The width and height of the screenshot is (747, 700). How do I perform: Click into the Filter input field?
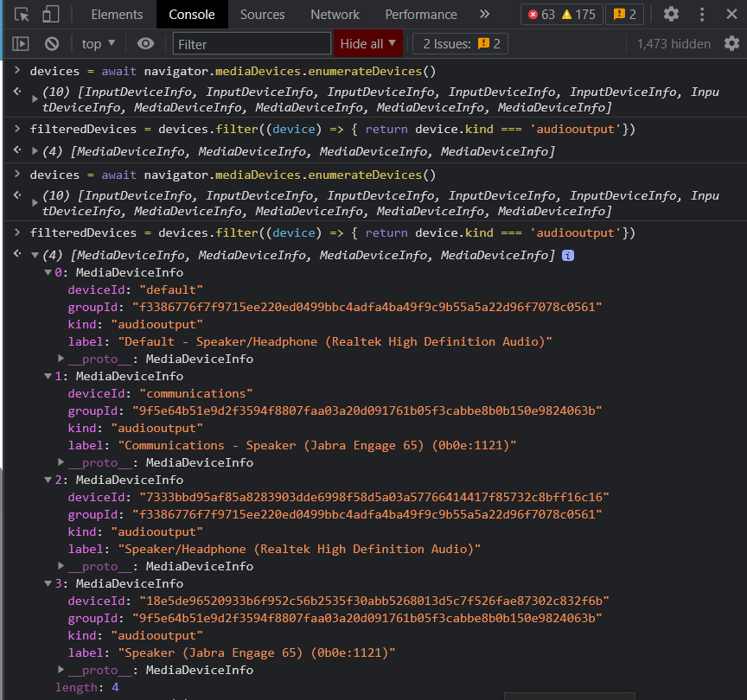[251, 43]
